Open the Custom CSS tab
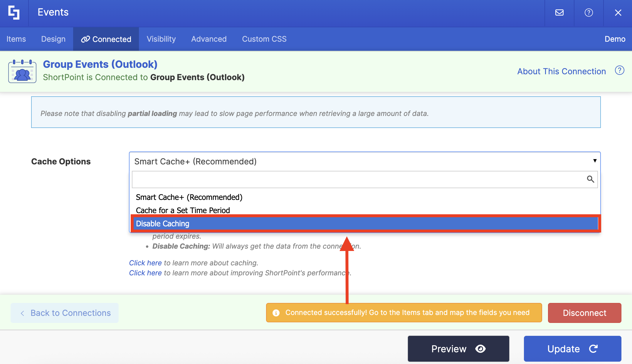 click(264, 39)
